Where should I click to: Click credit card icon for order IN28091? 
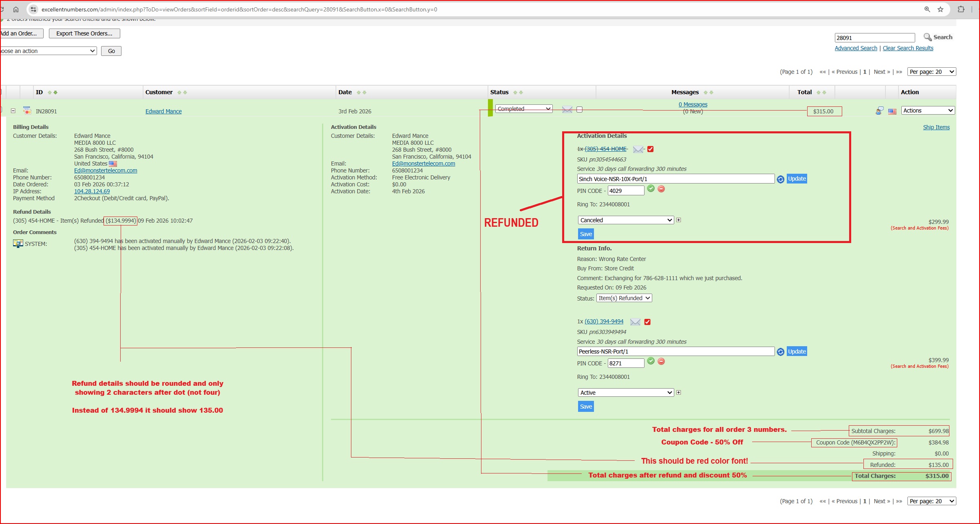(27, 111)
